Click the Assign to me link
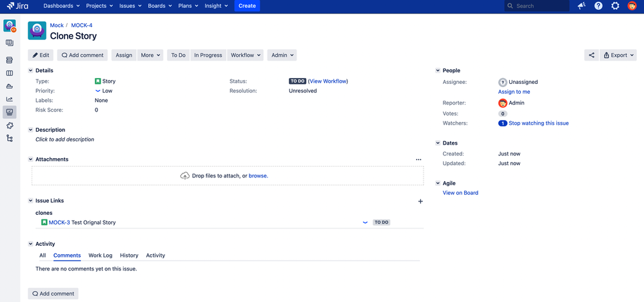This screenshot has height=302, width=644. pyautogui.click(x=514, y=92)
